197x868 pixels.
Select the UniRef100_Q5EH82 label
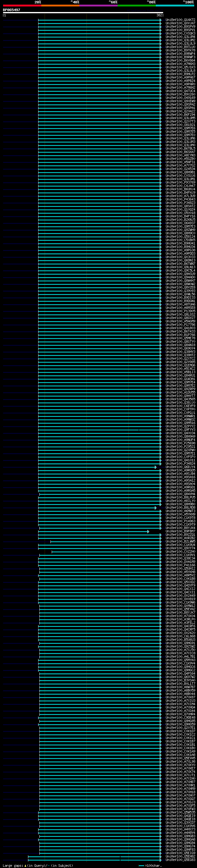[180, 856]
